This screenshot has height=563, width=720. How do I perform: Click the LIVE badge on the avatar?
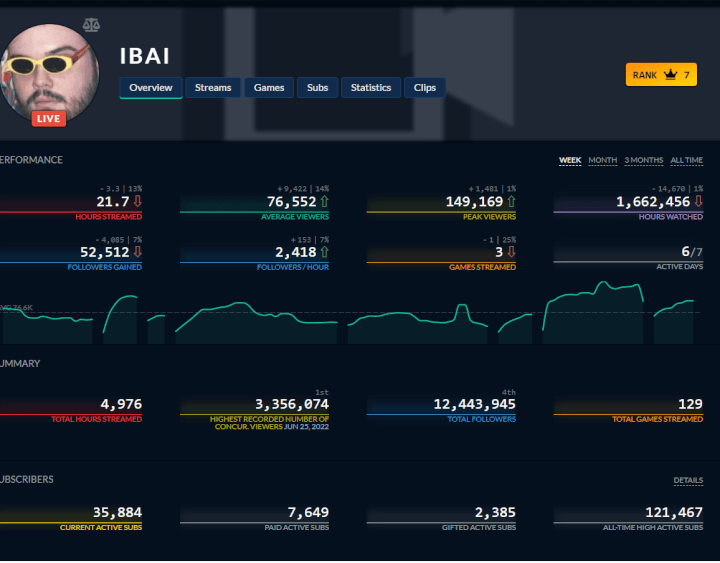pyautogui.click(x=49, y=118)
